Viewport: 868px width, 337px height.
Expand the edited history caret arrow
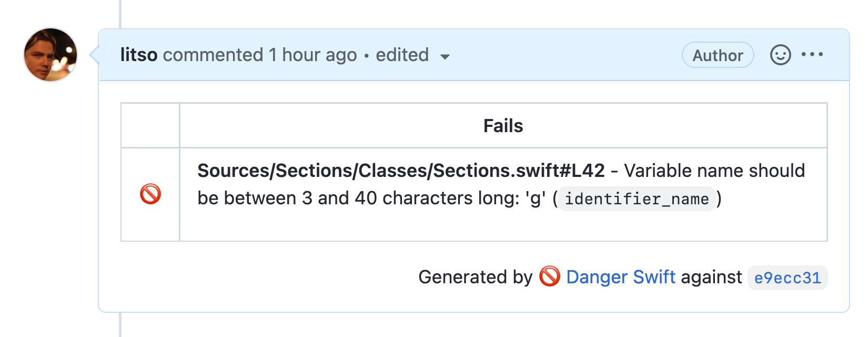point(445,57)
